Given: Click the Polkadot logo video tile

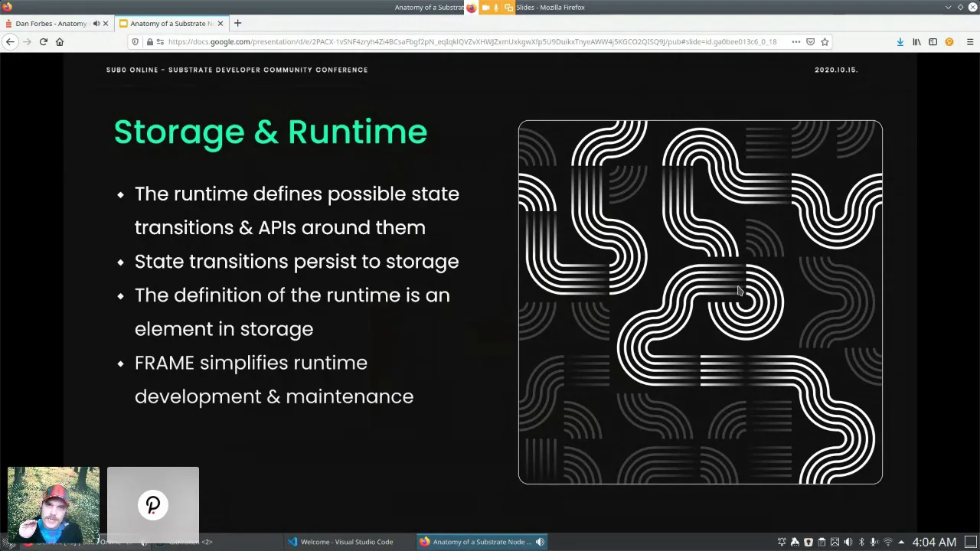Looking at the screenshot, I should 153,505.
